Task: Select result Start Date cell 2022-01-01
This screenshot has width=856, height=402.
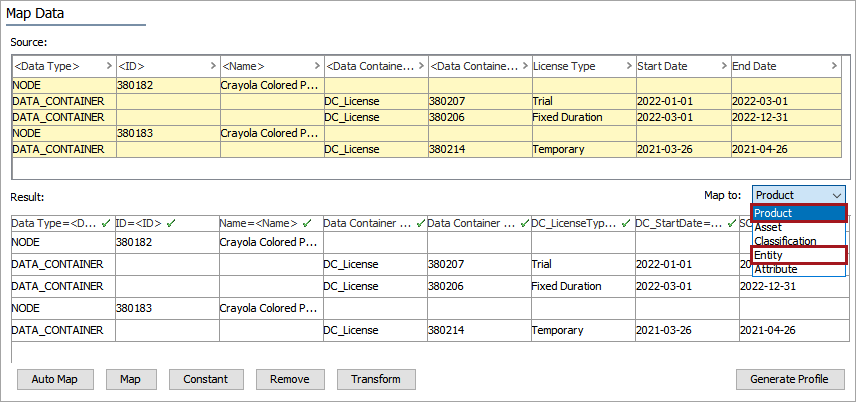Action: pyautogui.click(x=687, y=264)
